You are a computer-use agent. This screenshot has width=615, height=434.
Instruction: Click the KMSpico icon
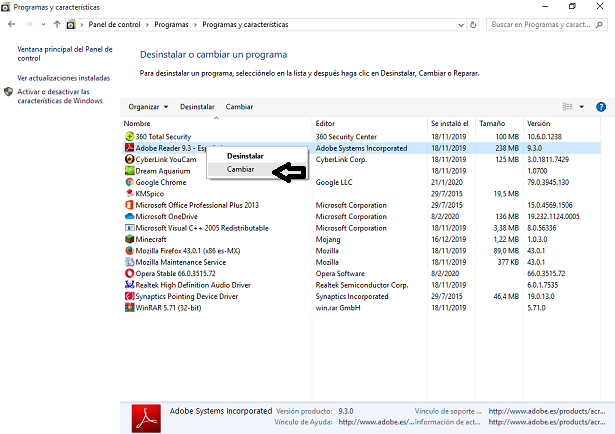coord(129,193)
